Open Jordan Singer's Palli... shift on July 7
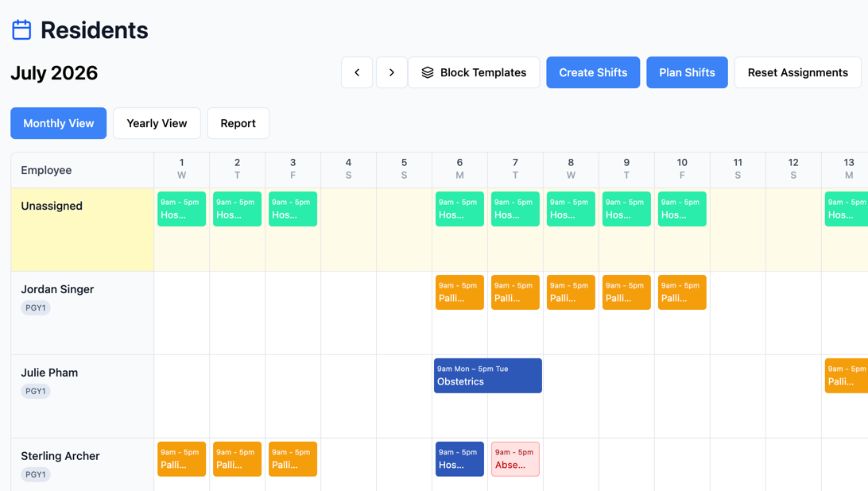The image size is (868, 491). (x=515, y=292)
